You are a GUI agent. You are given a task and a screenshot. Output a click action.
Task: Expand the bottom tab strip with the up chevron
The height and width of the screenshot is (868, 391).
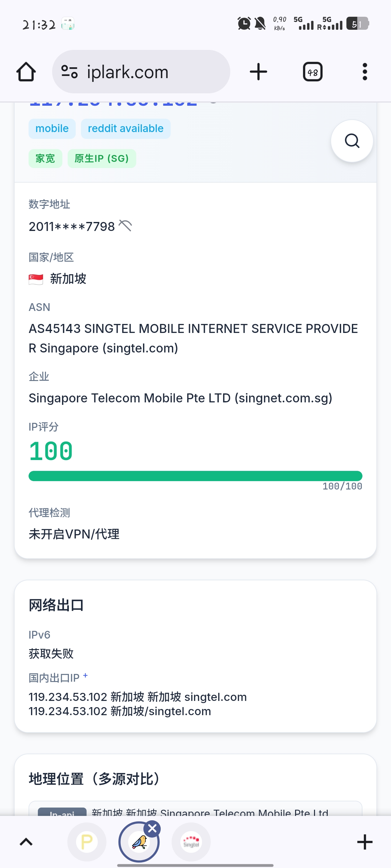[26, 842]
